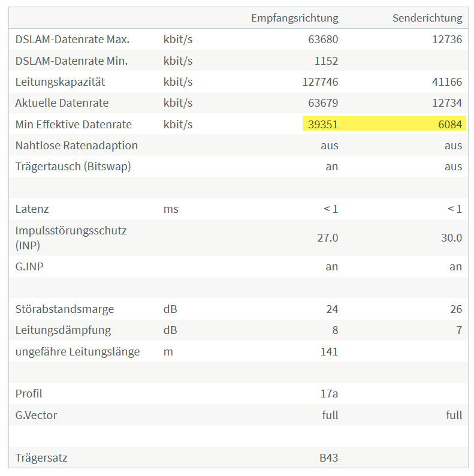
Task: Click the Latenz row label
Action: click(x=32, y=209)
